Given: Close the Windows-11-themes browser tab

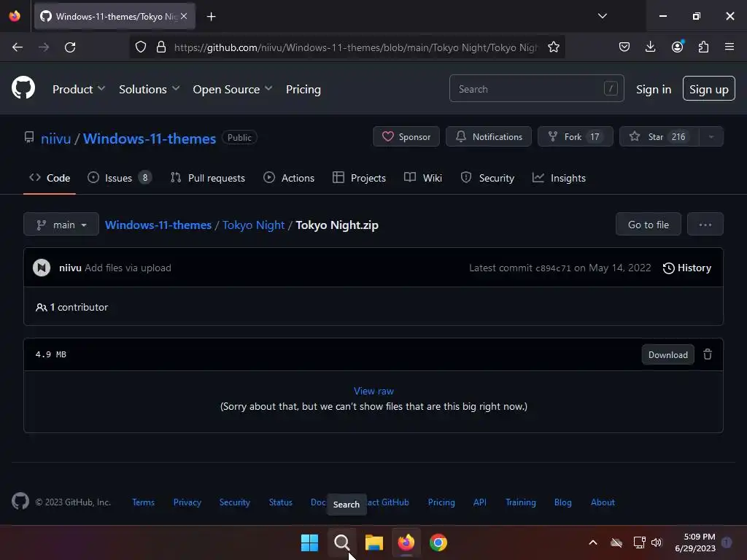Looking at the screenshot, I should click(184, 16).
